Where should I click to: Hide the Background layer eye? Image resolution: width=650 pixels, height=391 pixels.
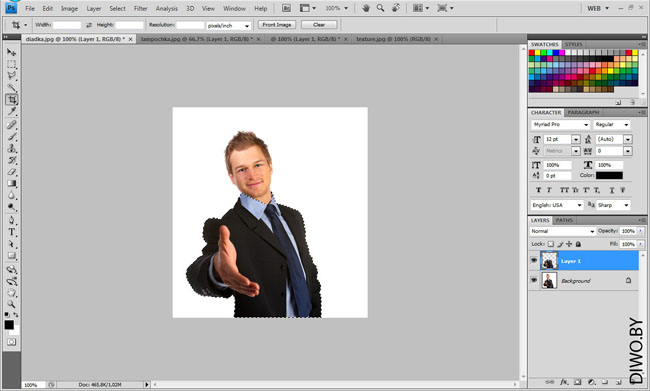[534, 280]
